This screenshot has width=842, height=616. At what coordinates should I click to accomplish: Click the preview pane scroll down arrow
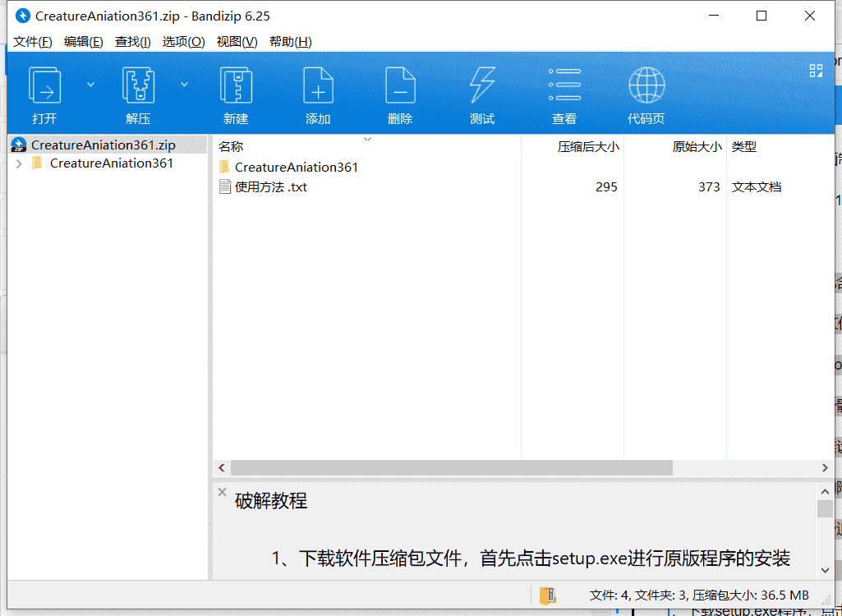(826, 570)
